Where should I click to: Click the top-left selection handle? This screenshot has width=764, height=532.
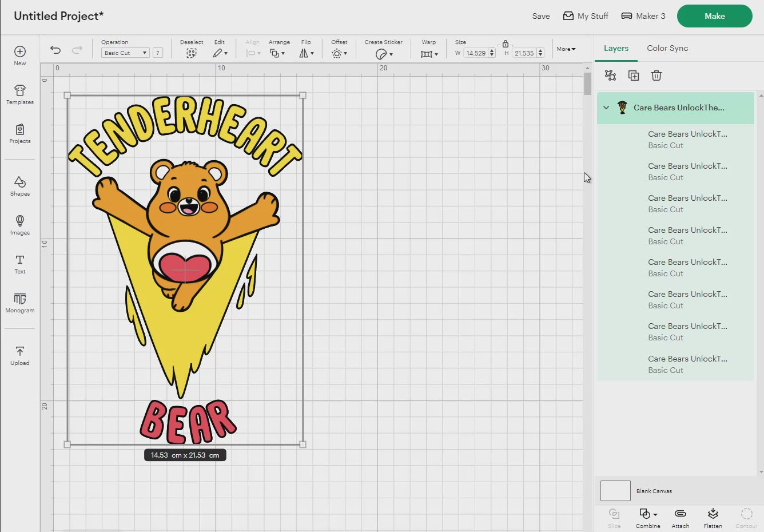point(67,96)
